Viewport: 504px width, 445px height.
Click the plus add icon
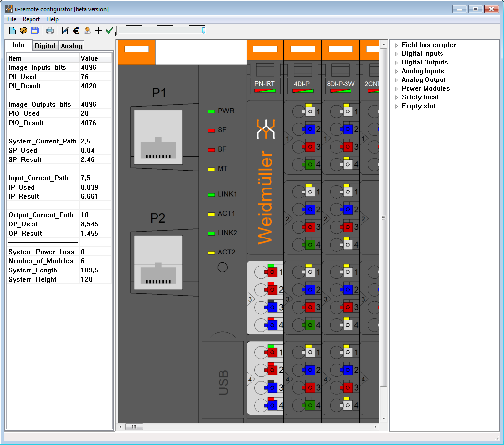pos(98,31)
